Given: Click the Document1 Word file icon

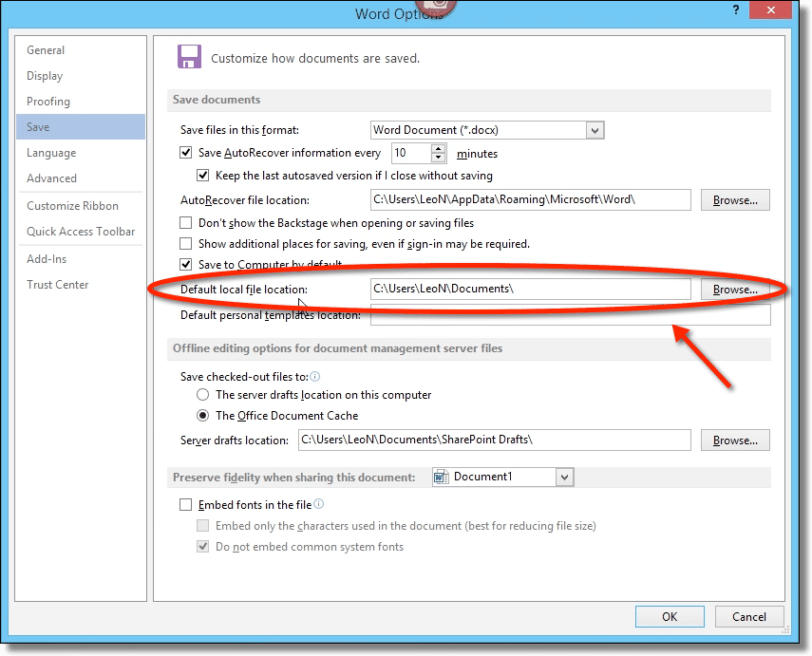Looking at the screenshot, I should pyautogui.click(x=442, y=477).
